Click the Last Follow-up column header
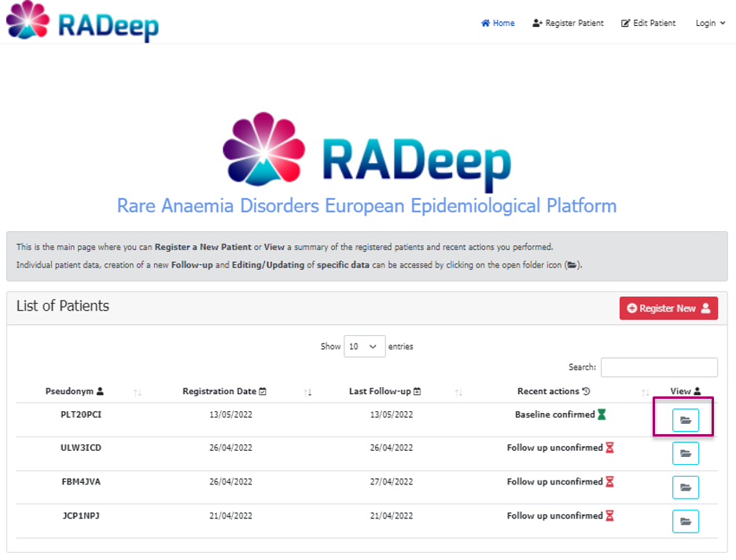This screenshot has height=560, width=736. coord(385,391)
